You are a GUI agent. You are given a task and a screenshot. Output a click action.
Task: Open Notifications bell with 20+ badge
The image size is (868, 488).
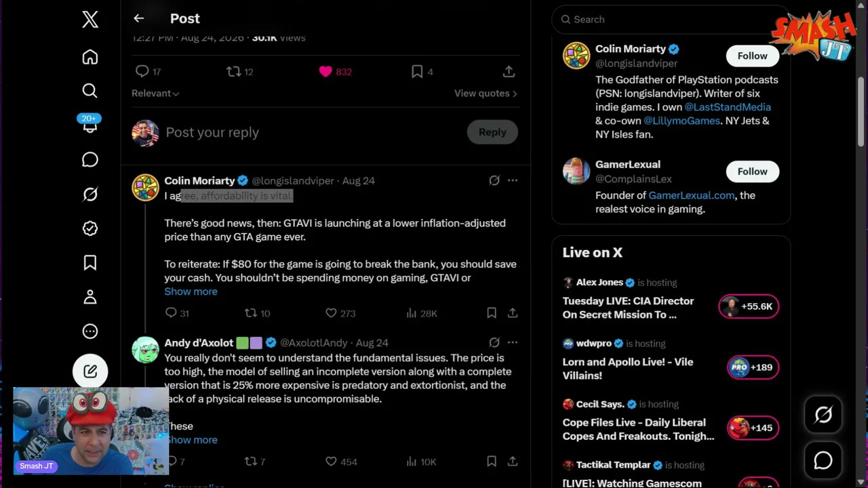pyautogui.click(x=90, y=124)
